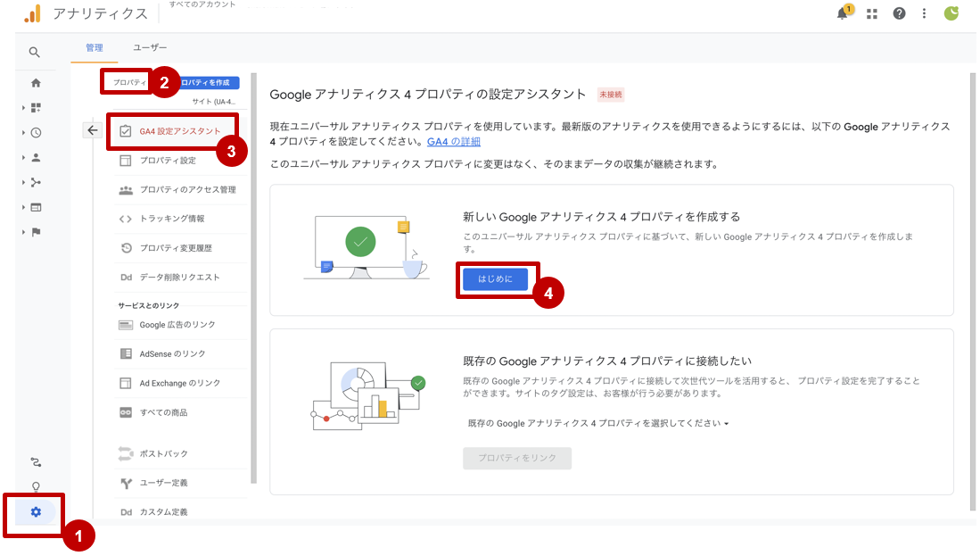Open the notifications bell icon
This screenshot has width=980, height=556.
842,13
